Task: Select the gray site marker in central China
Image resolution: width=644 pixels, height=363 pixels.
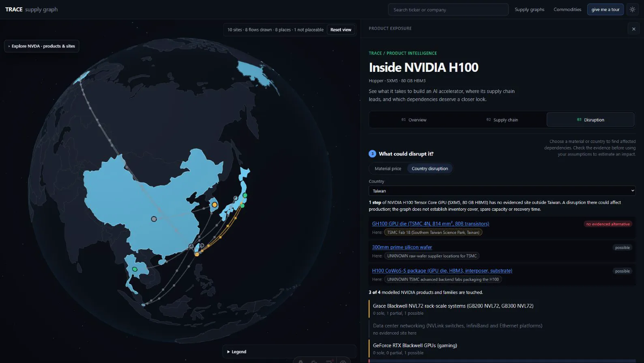Action: click(x=154, y=219)
